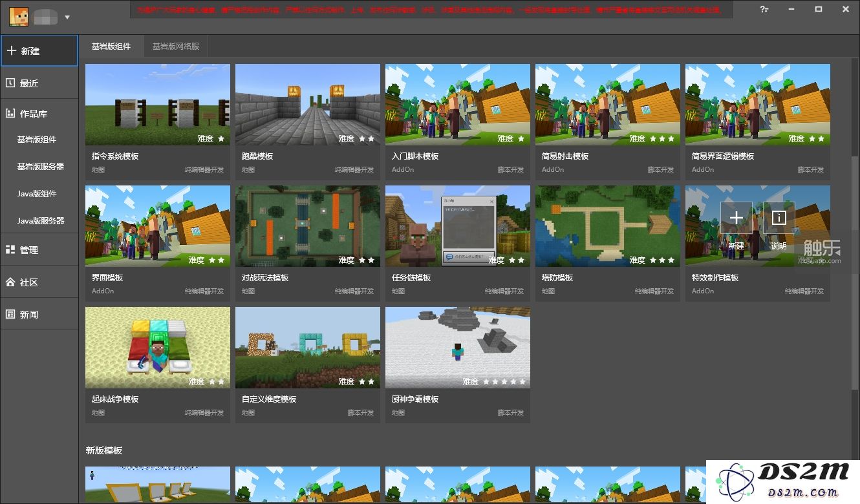Image resolution: width=860 pixels, height=504 pixels.
Task: Open the 管理 sidebar section
Action: (x=39, y=250)
